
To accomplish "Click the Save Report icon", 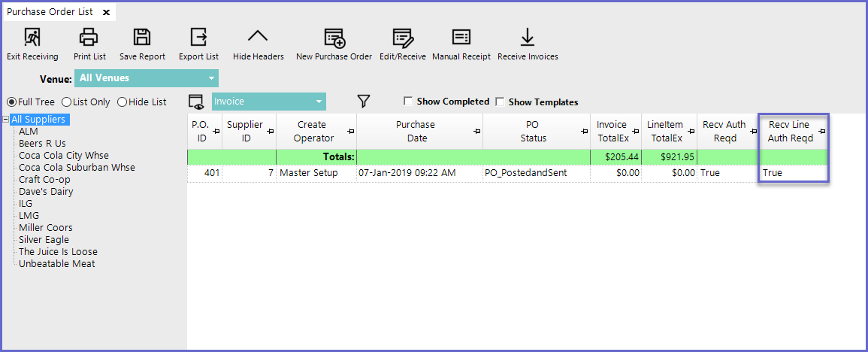I will [x=142, y=37].
